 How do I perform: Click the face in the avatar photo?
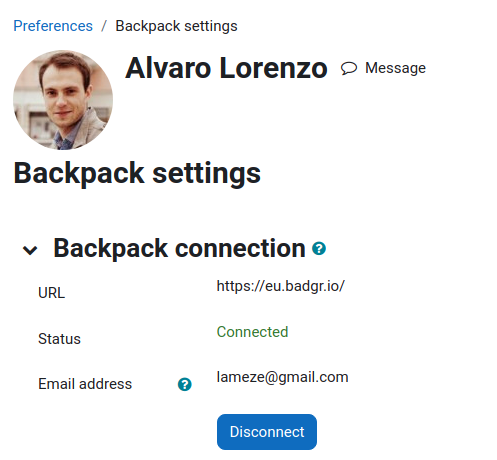point(63,90)
